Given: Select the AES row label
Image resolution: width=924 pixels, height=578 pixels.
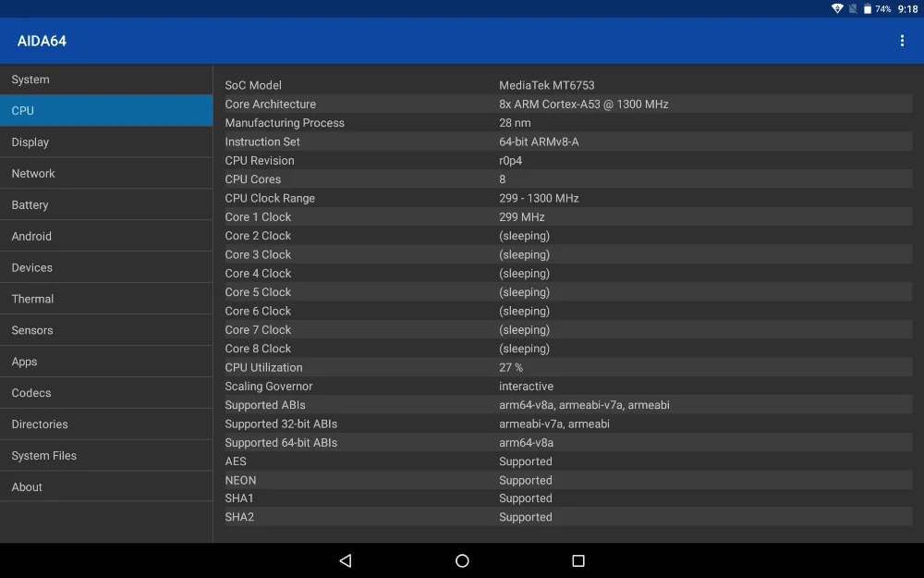Looking at the screenshot, I should pos(235,461).
